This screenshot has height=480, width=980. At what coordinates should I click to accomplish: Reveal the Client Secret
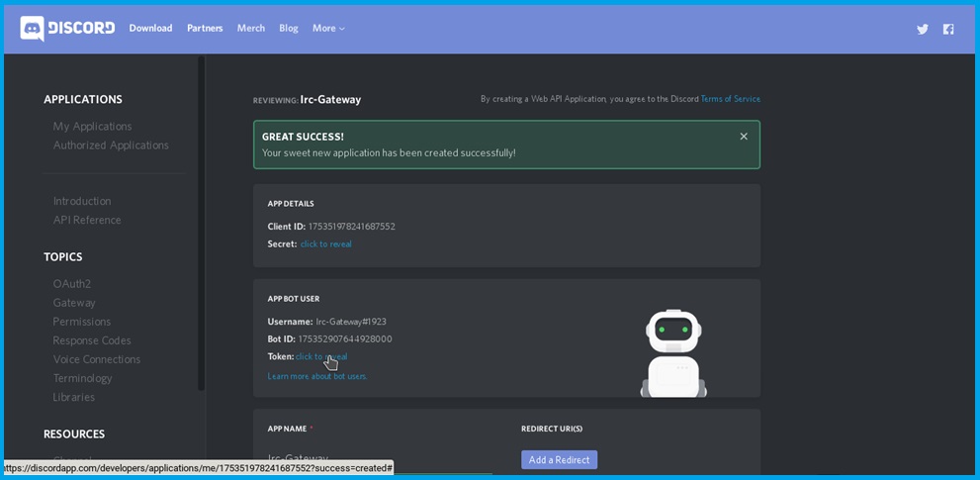325,243
